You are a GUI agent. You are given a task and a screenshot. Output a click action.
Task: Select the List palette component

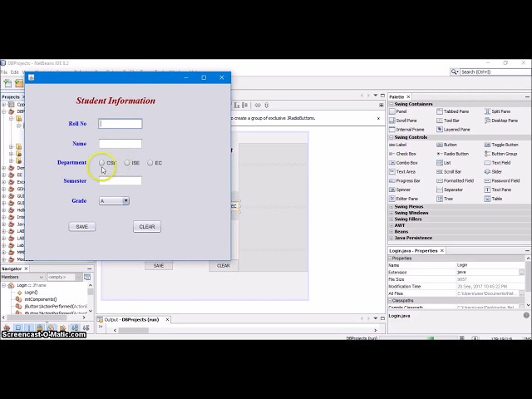(x=443, y=163)
